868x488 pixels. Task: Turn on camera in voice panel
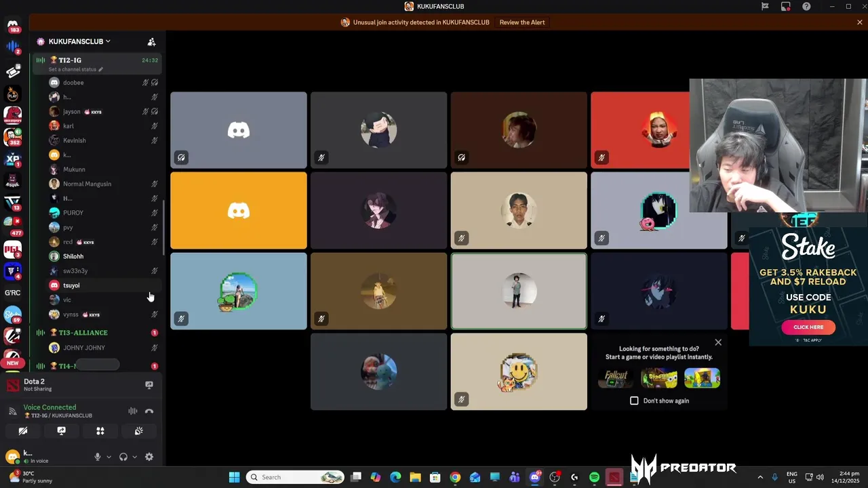[23, 431]
